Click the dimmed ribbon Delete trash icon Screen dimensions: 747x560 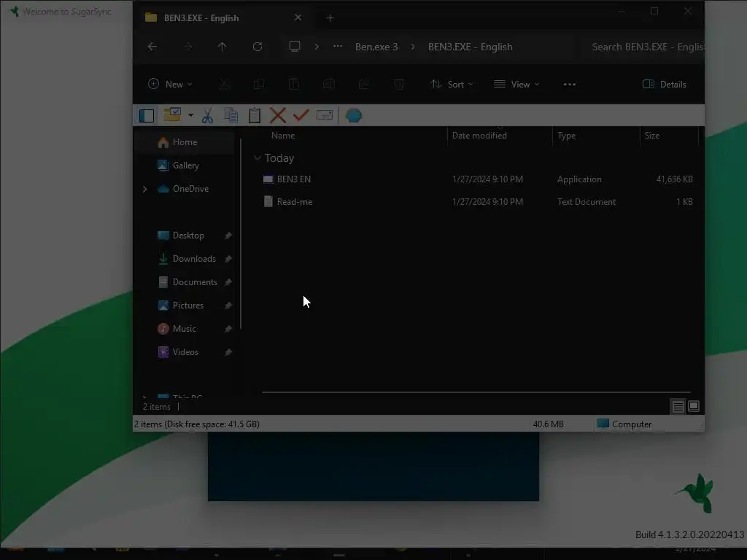(x=399, y=85)
